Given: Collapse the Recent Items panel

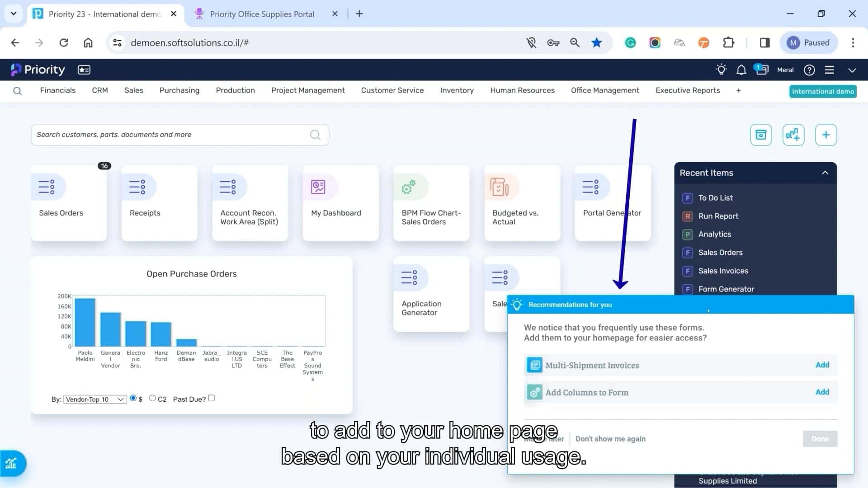Looking at the screenshot, I should [825, 173].
